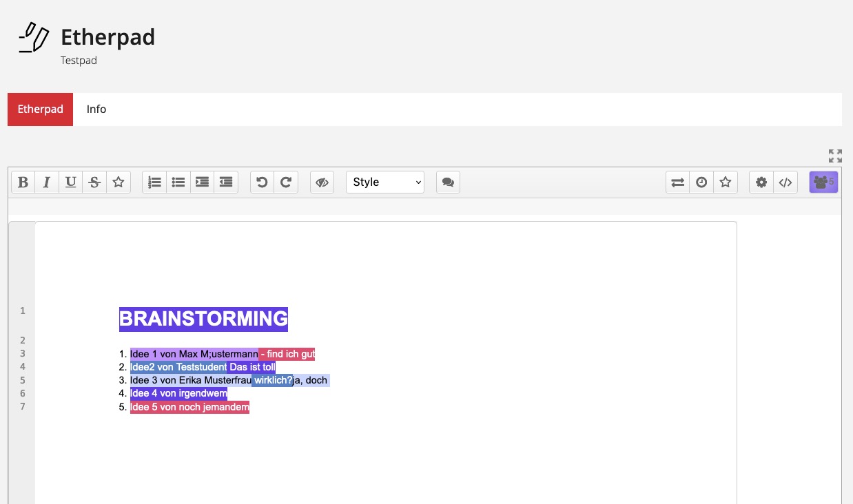Open the Style dropdown
The width and height of the screenshot is (853, 504).
click(x=385, y=182)
